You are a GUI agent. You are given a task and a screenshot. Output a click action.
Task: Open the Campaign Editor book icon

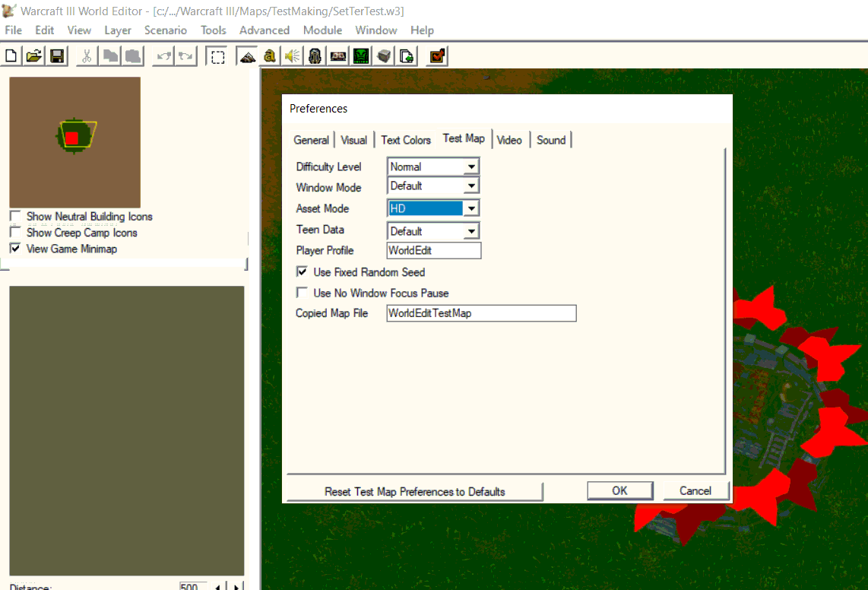click(338, 56)
